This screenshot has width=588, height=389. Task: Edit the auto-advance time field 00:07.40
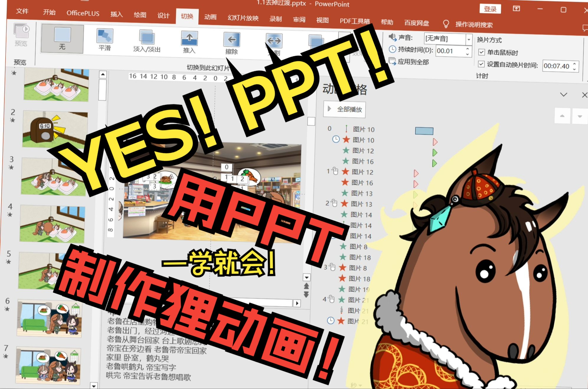pyautogui.click(x=557, y=66)
